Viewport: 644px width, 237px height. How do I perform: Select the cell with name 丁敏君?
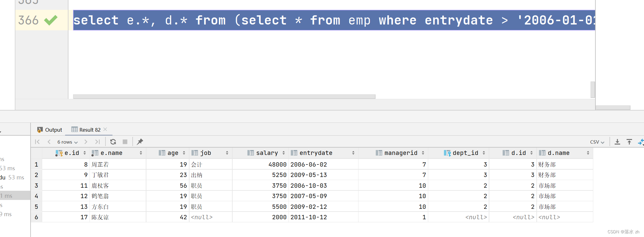tap(118, 175)
